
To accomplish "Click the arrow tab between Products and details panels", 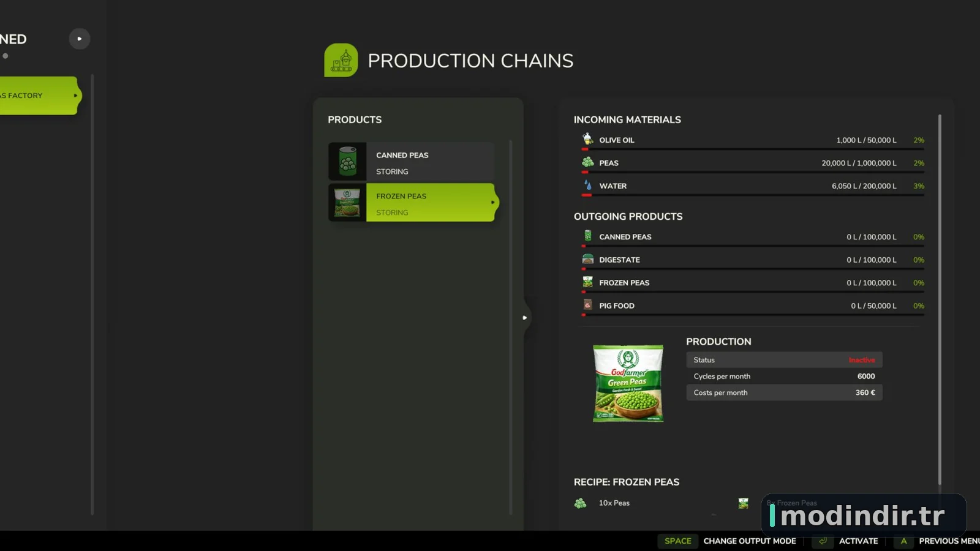I will (525, 318).
